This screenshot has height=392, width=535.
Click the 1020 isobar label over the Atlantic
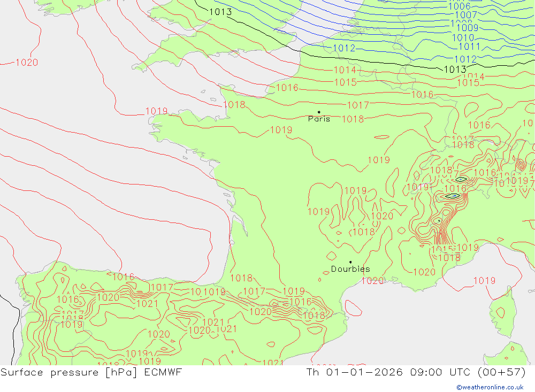coord(27,63)
